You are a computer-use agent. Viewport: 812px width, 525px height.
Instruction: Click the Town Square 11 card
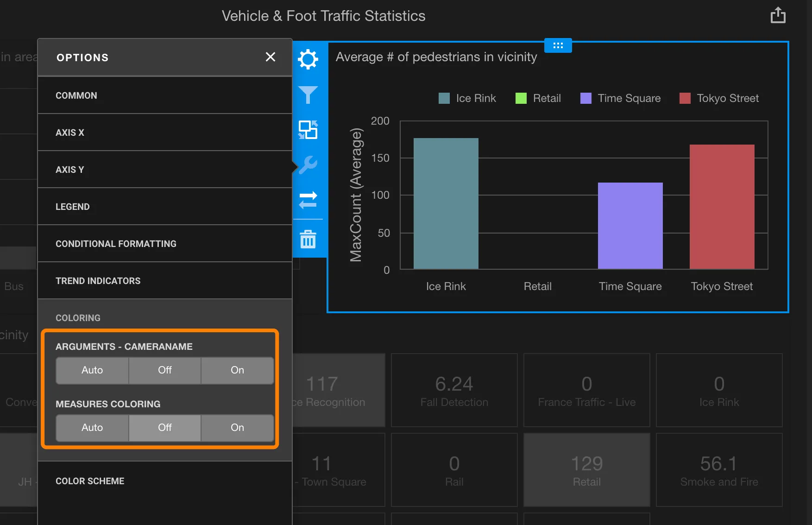pos(339,470)
